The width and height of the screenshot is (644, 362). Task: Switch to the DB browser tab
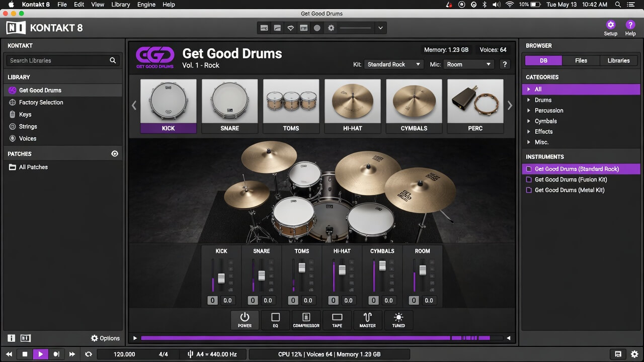pos(543,60)
